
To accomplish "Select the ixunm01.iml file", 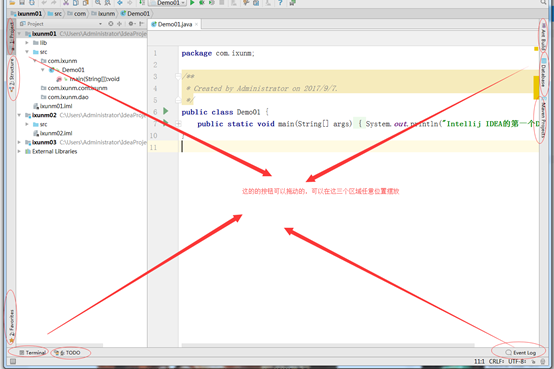I will 53,106.
